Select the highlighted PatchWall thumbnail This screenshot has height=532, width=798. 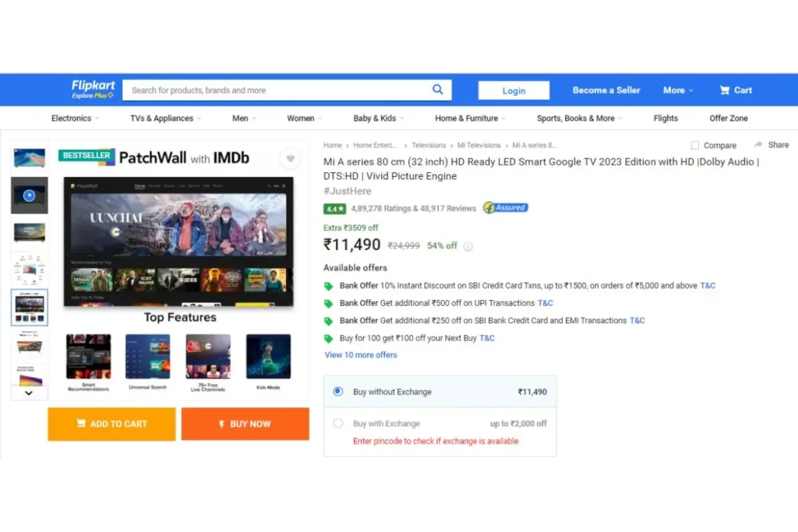pyautogui.click(x=30, y=307)
